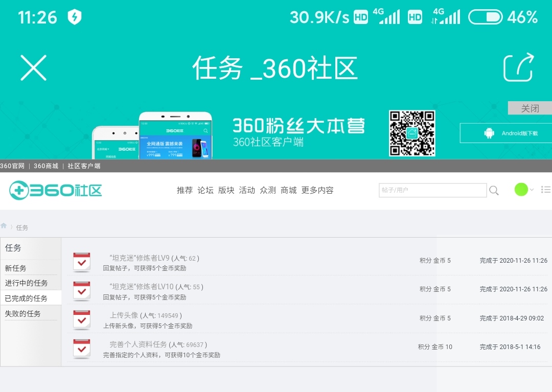Open the 版块 nav item
552x392 pixels.
click(226, 190)
